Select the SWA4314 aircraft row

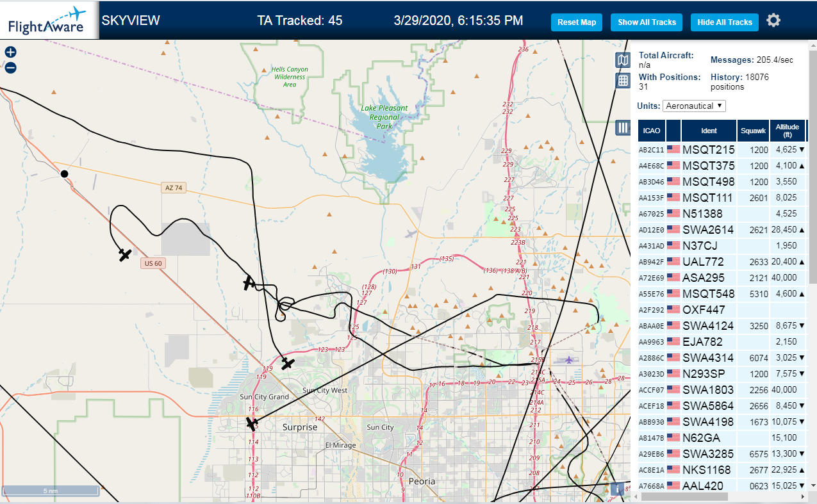(722, 357)
